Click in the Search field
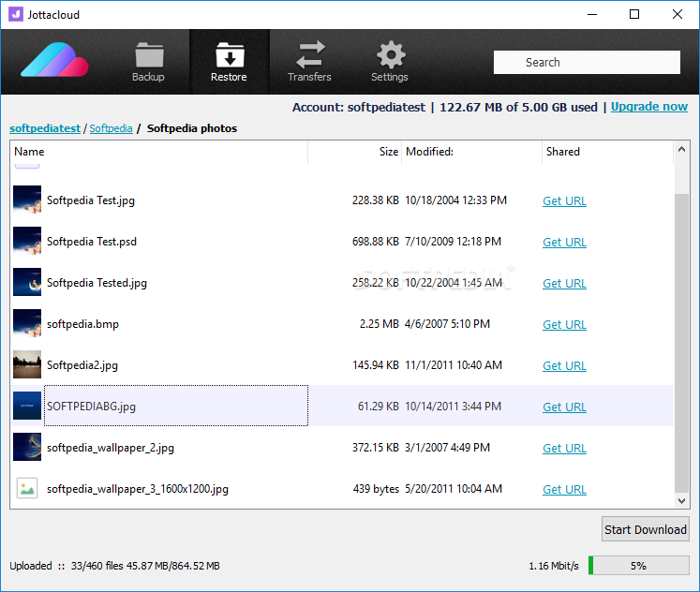 (x=587, y=62)
